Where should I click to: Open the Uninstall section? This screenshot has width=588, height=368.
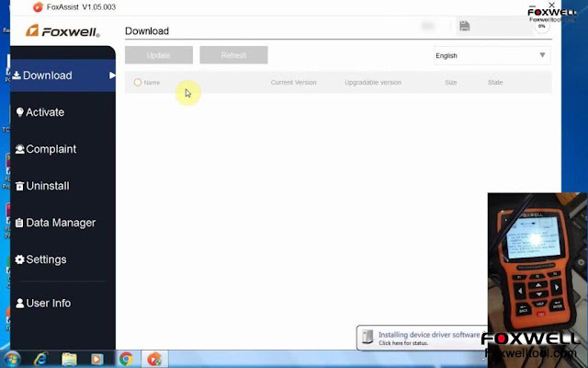[x=42, y=186]
